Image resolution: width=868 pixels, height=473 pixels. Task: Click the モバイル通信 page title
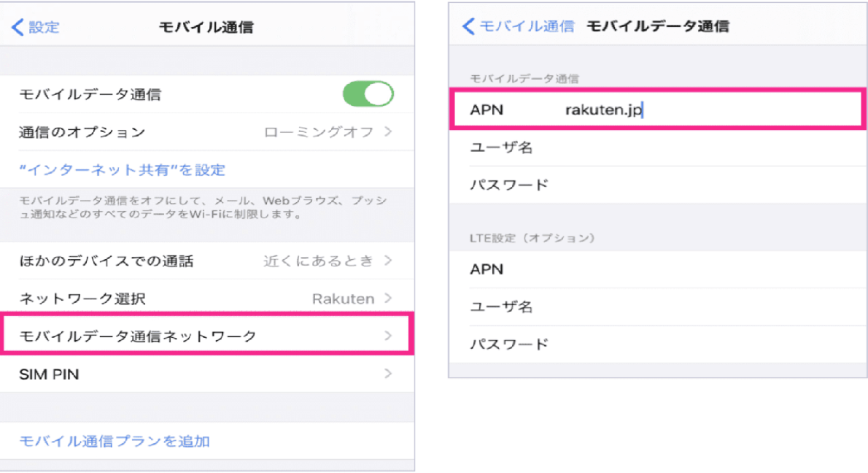[x=206, y=26]
